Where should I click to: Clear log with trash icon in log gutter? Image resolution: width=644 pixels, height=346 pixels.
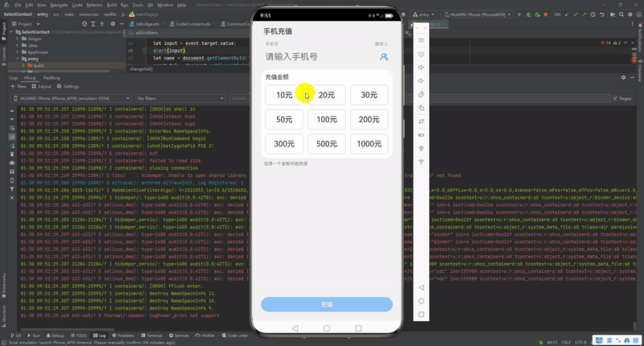[12, 154]
